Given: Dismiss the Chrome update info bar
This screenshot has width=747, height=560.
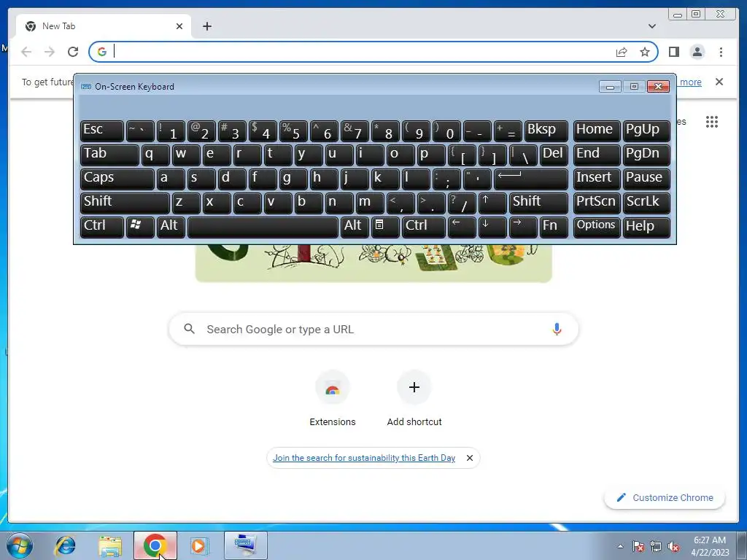Looking at the screenshot, I should pyautogui.click(x=719, y=82).
